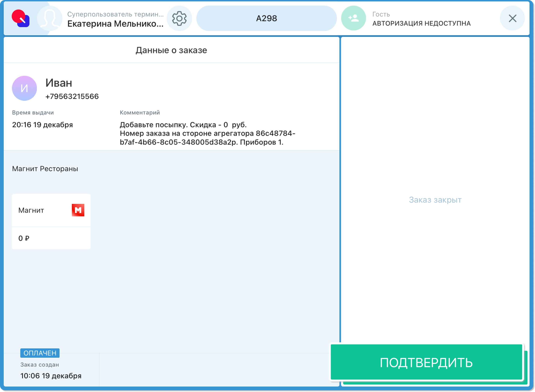Click the order comment text block

click(207, 133)
